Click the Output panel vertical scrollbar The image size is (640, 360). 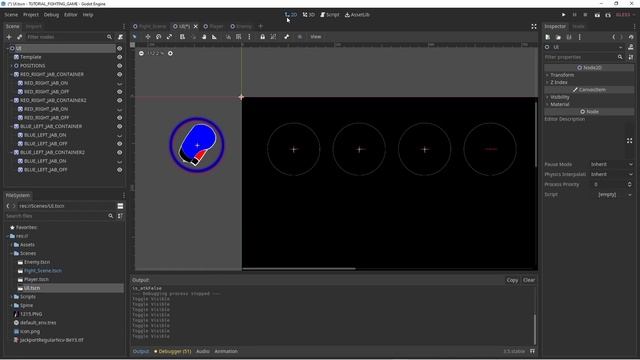pyautogui.click(x=535, y=329)
